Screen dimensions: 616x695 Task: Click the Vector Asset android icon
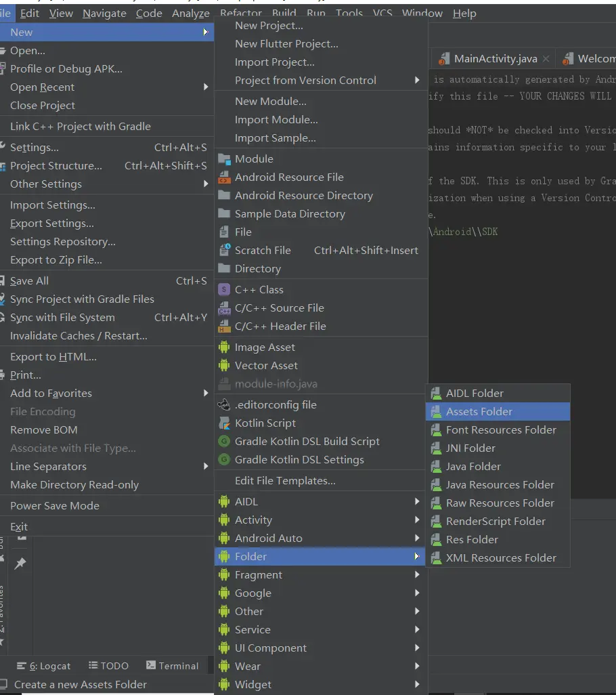225,365
